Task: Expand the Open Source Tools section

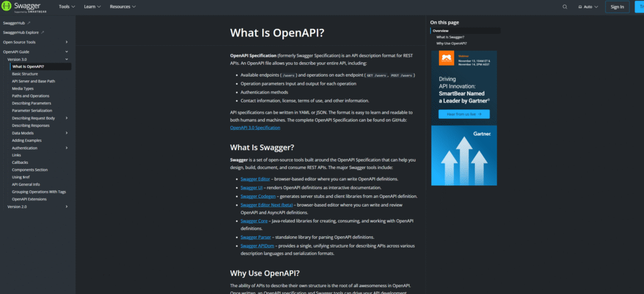Action: 67,42
